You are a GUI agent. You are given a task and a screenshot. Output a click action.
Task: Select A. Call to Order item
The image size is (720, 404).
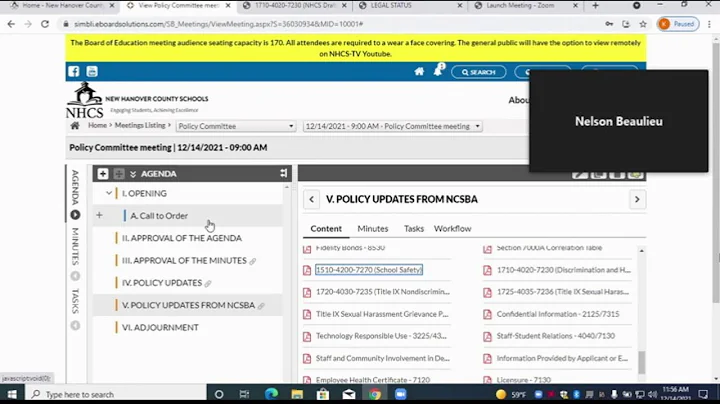(159, 216)
